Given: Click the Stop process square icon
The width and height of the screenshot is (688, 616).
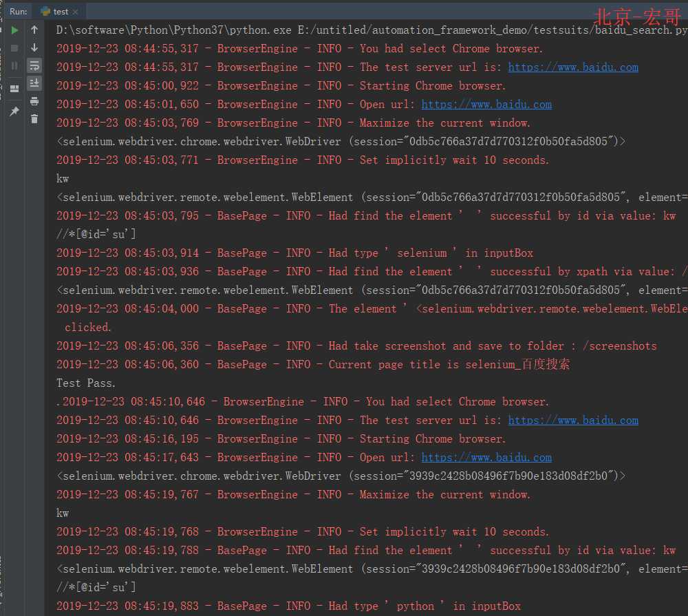Looking at the screenshot, I should point(14,48).
